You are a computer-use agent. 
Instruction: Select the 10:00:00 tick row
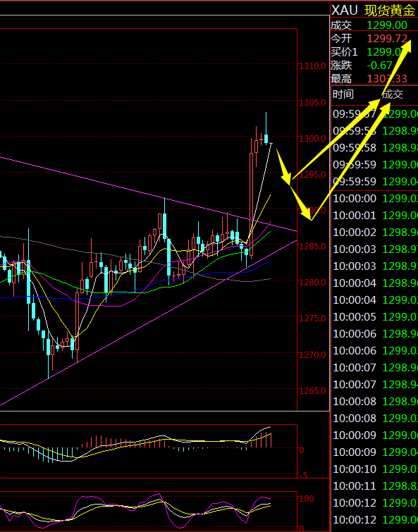[375, 198]
